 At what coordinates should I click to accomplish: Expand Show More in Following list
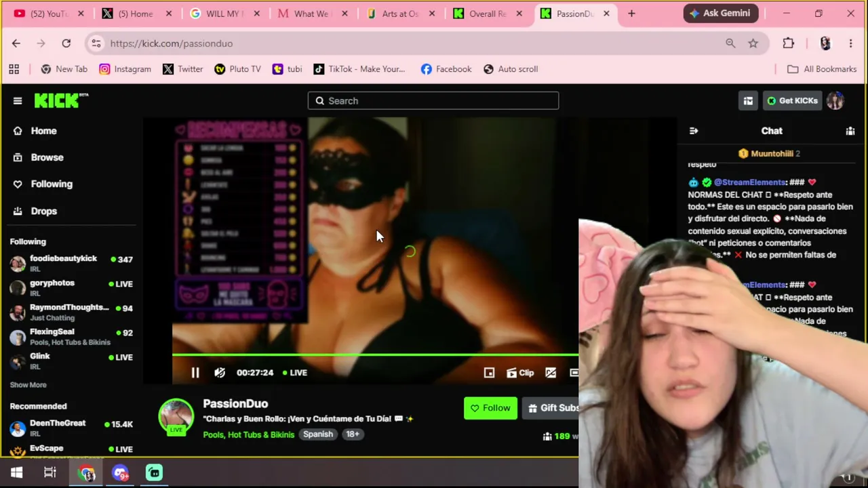click(28, 385)
